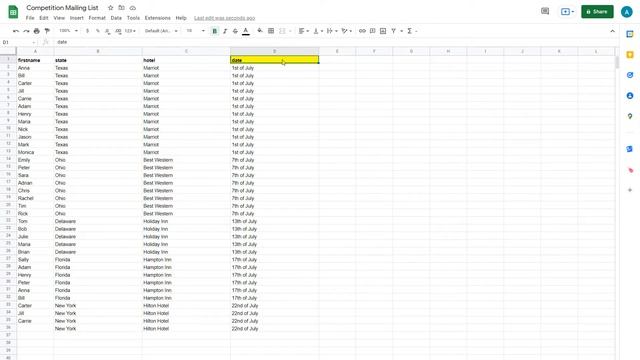
Task: Open the Format menu
Action: click(97, 18)
